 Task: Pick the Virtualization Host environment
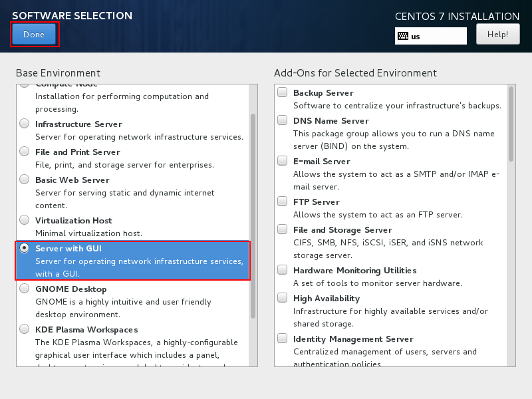point(25,220)
